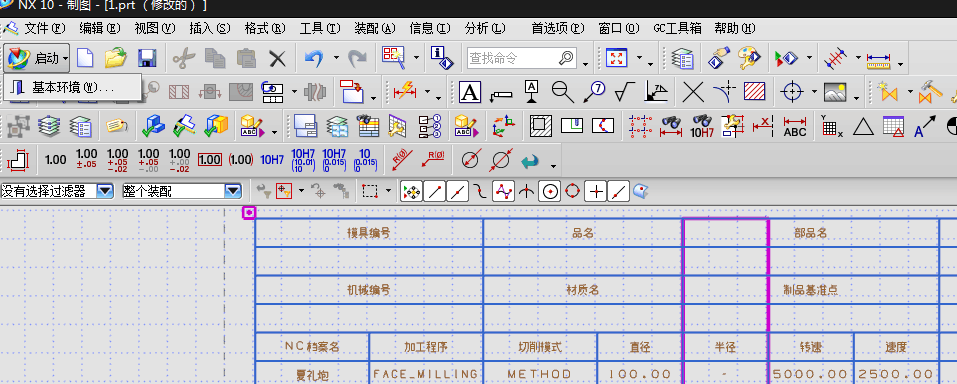Viewport: 957px width, 384px height.
Task: Select the triangle symbol icon
Action: pyautogui.click(x=862, y=126)
